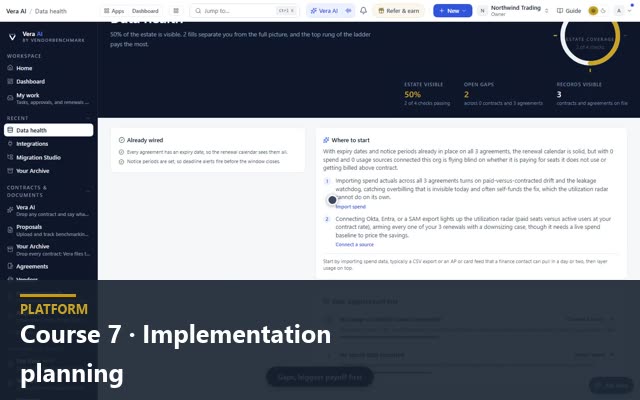640x400 pixels.
Task: Click the 'Connecting Okta, Entra' step text
Action: [x=473, y=227]
